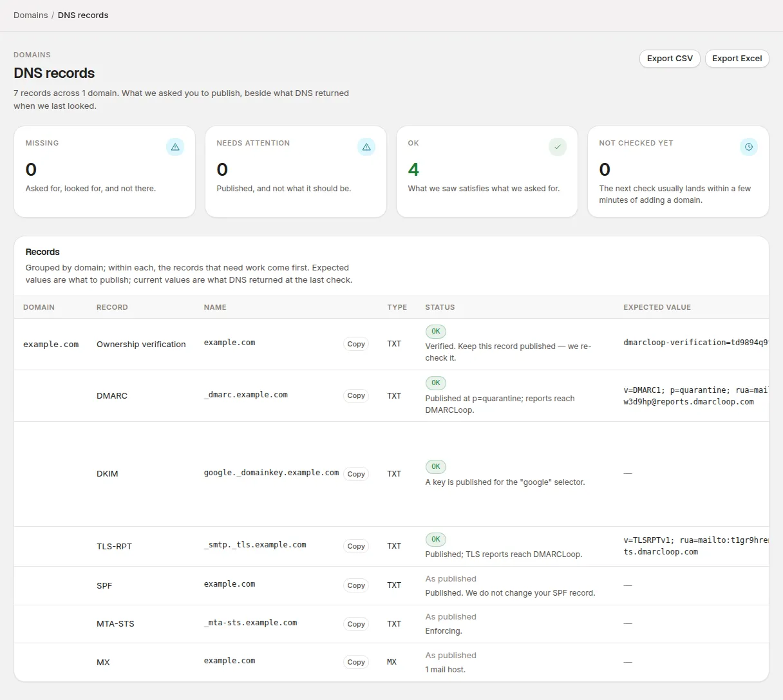
Task: Click the google._domainkey.example.com name text
Action: coord(271,473)
